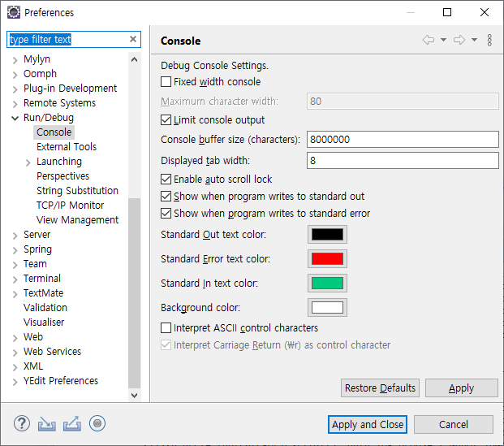Collapse the Run/Debug node
504x446 pixels.
click(x=15, y=118)
